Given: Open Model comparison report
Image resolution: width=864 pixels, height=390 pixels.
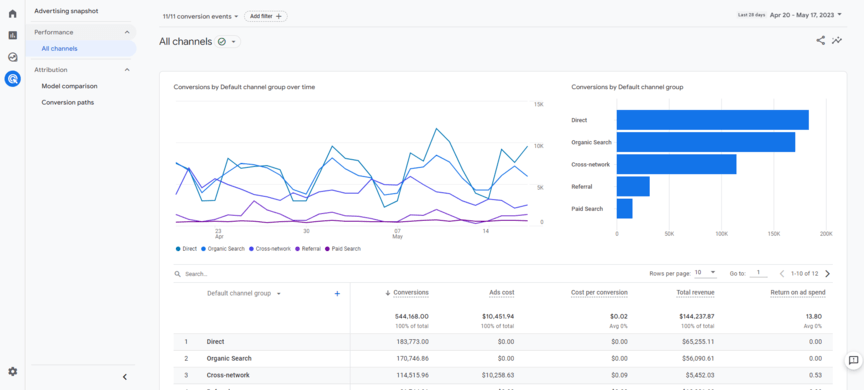Looking at the screenshot, I should (x=69, y=86).
